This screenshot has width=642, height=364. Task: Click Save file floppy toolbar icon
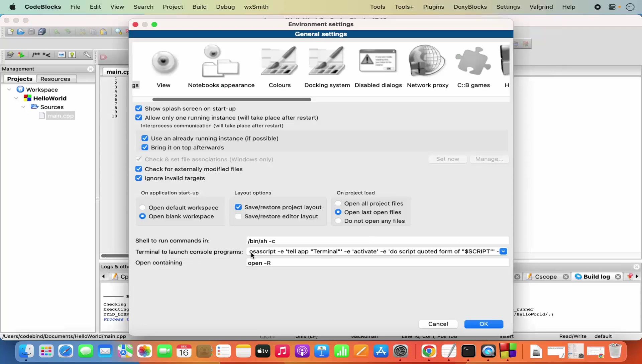[x=31, y=31]
